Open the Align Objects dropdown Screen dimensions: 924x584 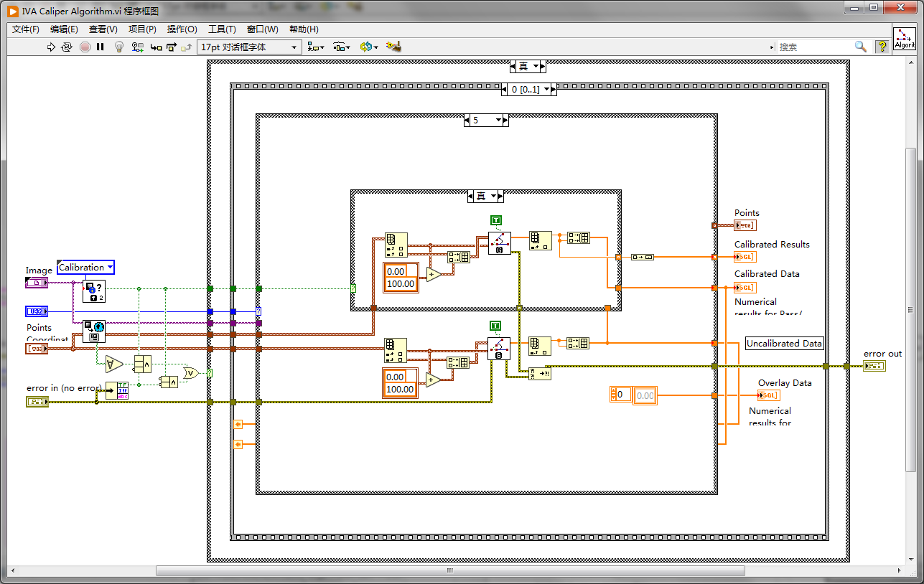point(316,47)
